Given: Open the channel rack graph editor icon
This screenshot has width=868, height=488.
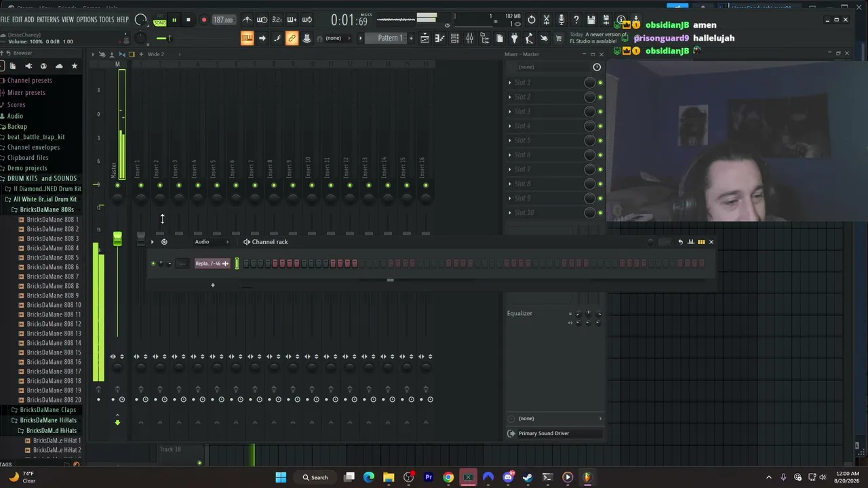Looking at the screenshot, I should 691,242.
